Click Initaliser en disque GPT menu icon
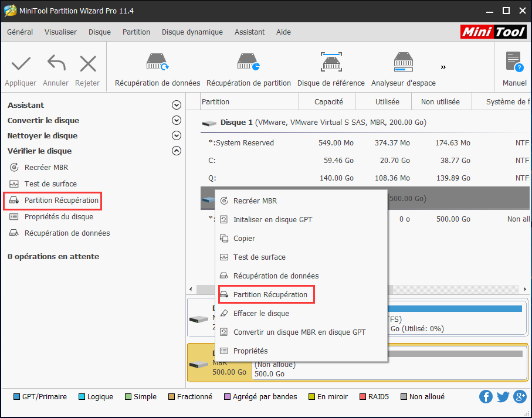This screenshot has height=418, width=532. [x=224, y=219]
